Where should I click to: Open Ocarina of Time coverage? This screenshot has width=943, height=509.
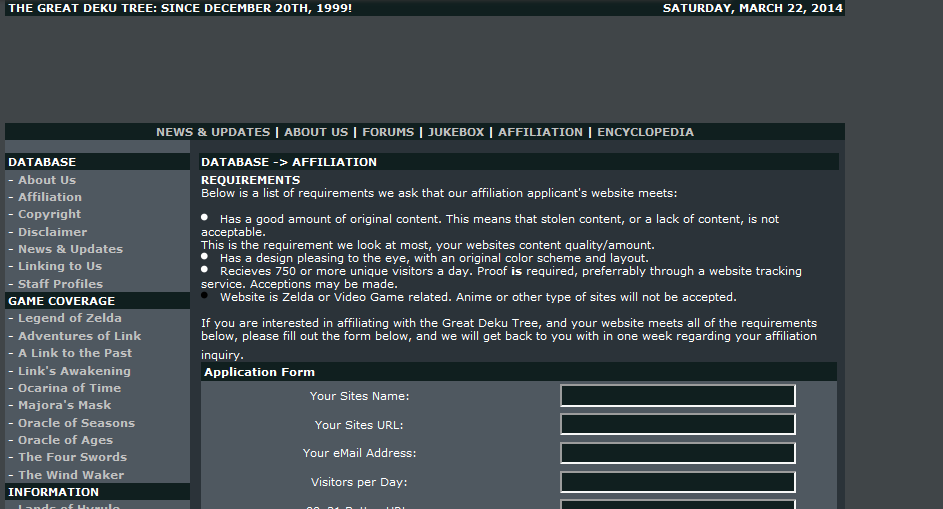pos(69,388)
